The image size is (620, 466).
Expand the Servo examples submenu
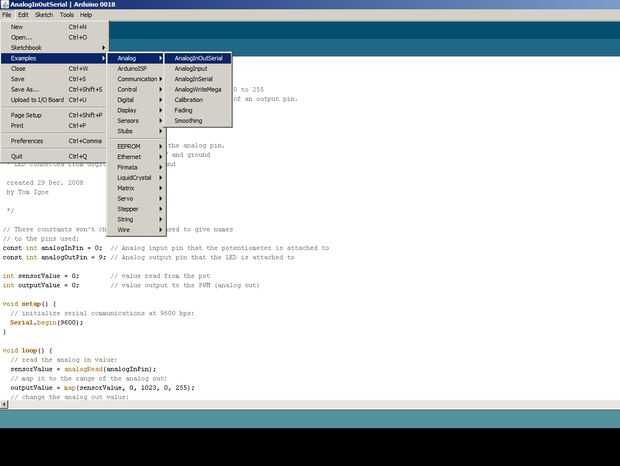click(x=125, y=198)
